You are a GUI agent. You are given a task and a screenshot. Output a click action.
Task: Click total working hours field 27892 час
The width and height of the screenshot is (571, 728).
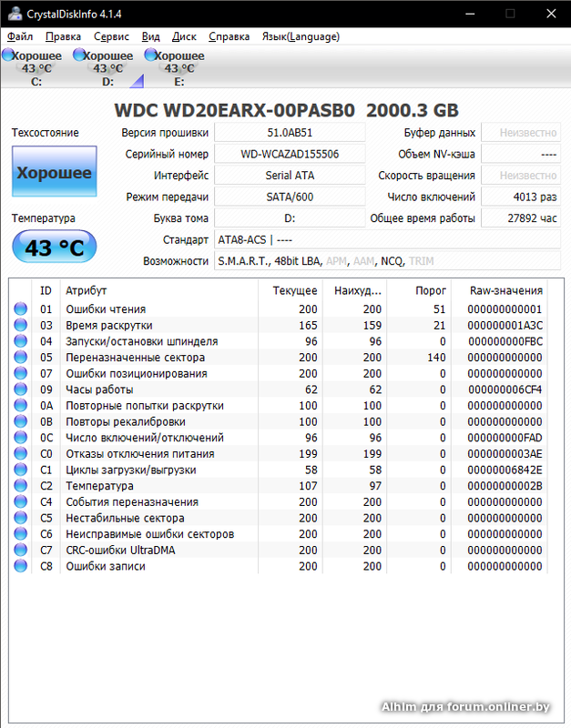pyautogui.click(x=521, y=218)
